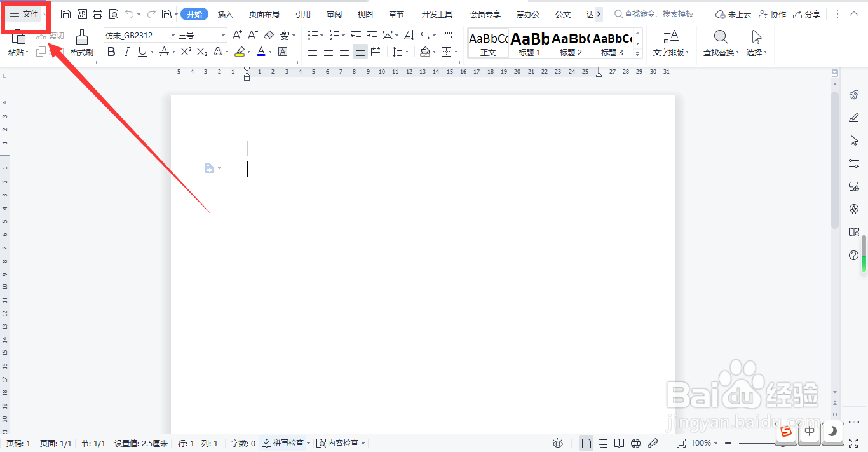Click the zoom out minus on zoom slider
868x452 pixels.
coord(729,443)
